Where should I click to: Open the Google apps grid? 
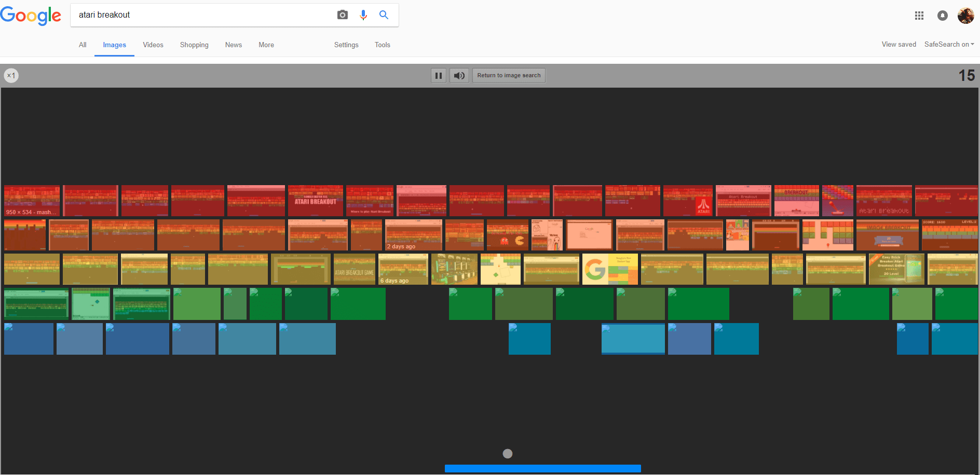click(919, 16)
